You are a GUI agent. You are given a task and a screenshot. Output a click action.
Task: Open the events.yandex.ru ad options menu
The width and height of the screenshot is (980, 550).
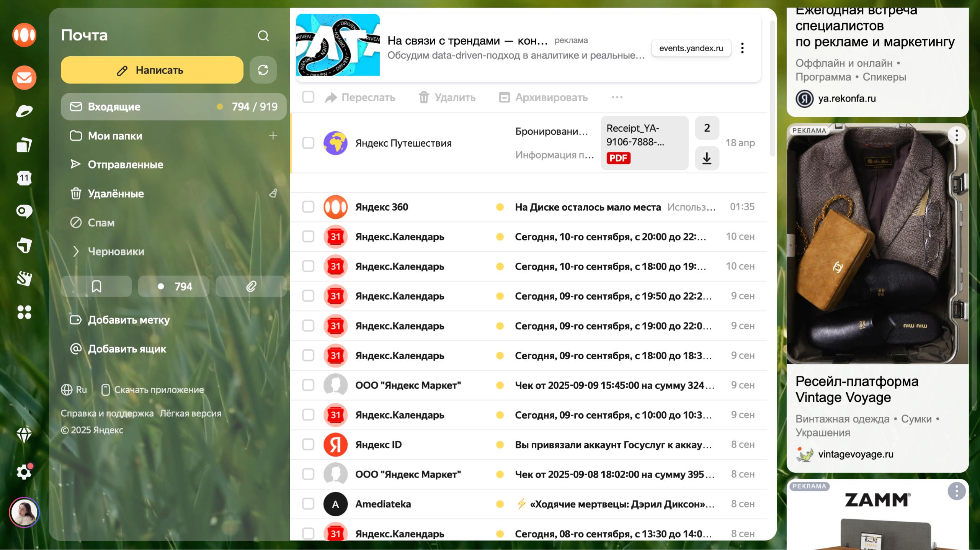tap(742, 48)
